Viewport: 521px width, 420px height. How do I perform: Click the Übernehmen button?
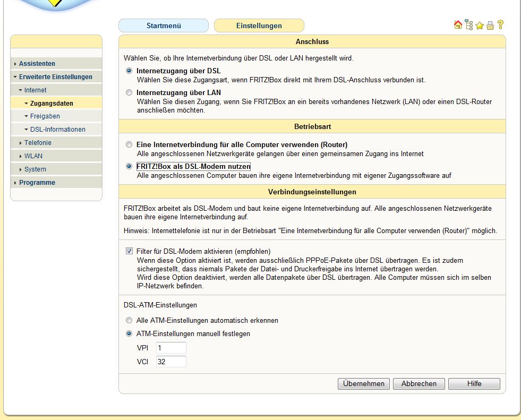pyautogui.click(x=364, y=384)
